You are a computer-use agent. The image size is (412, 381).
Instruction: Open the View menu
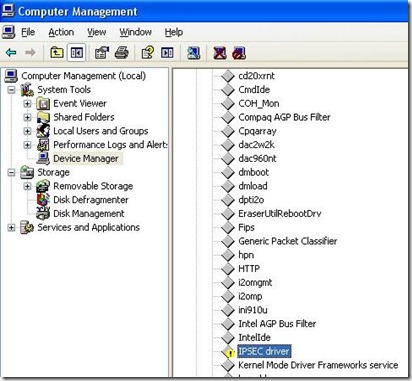pos(96,32)
